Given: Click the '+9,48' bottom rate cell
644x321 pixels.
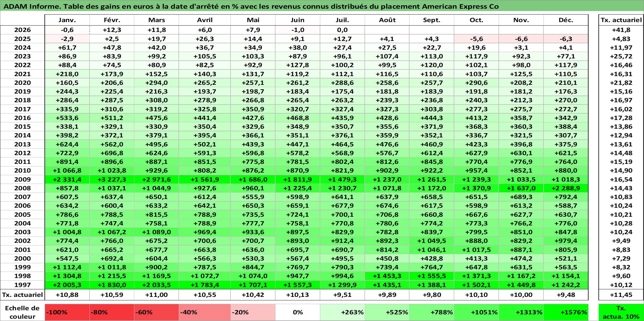Looking at the screenshot, I should click(566, 295).
